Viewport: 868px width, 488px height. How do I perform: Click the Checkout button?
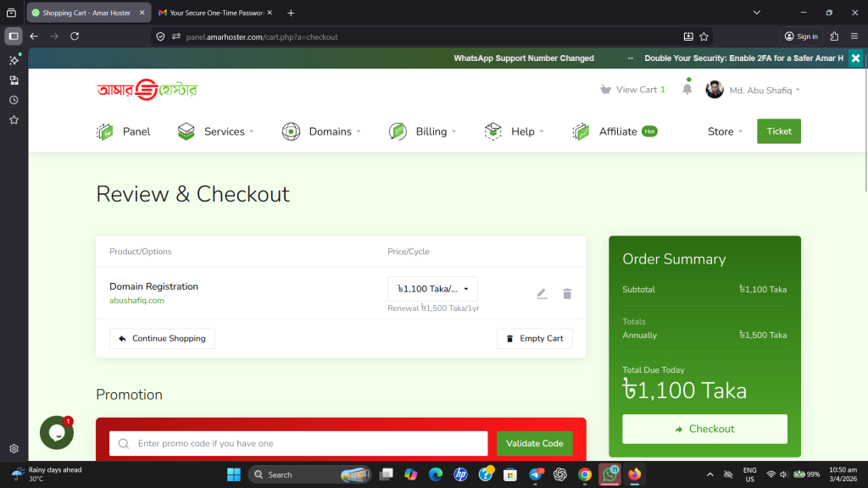(704, 429)
